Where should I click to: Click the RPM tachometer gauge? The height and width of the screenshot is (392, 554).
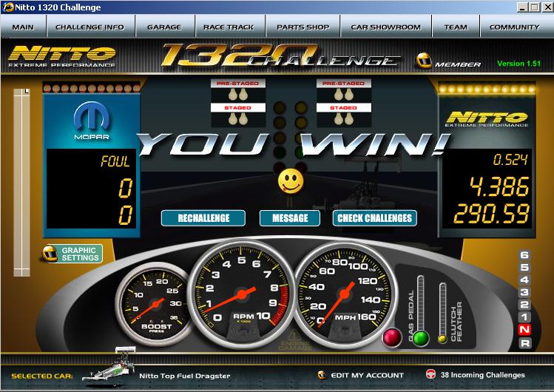[241, 294]
